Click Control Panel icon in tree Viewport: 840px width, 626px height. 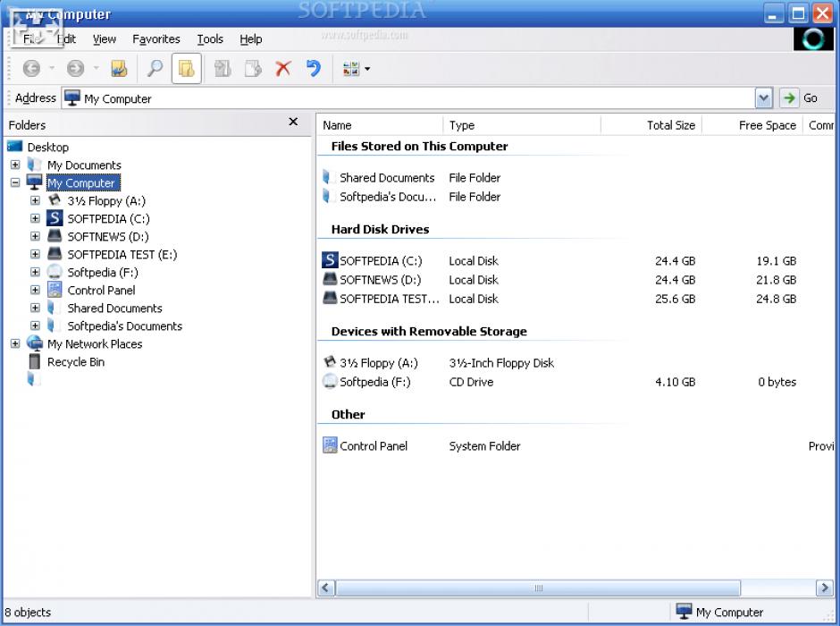click(55, 290)
